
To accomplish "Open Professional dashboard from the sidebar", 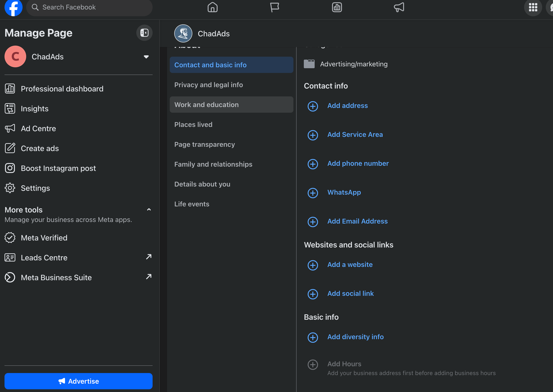I will 62,89.
